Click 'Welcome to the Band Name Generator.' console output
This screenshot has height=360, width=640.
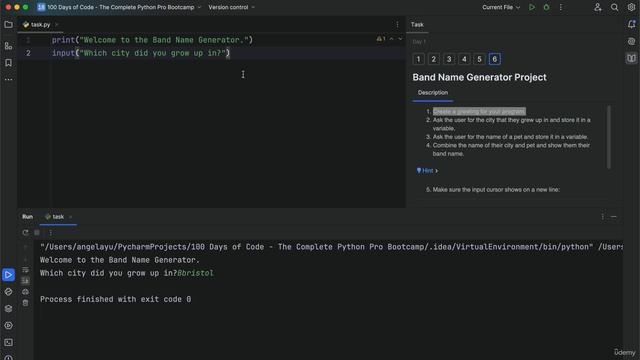click(120, 260)
